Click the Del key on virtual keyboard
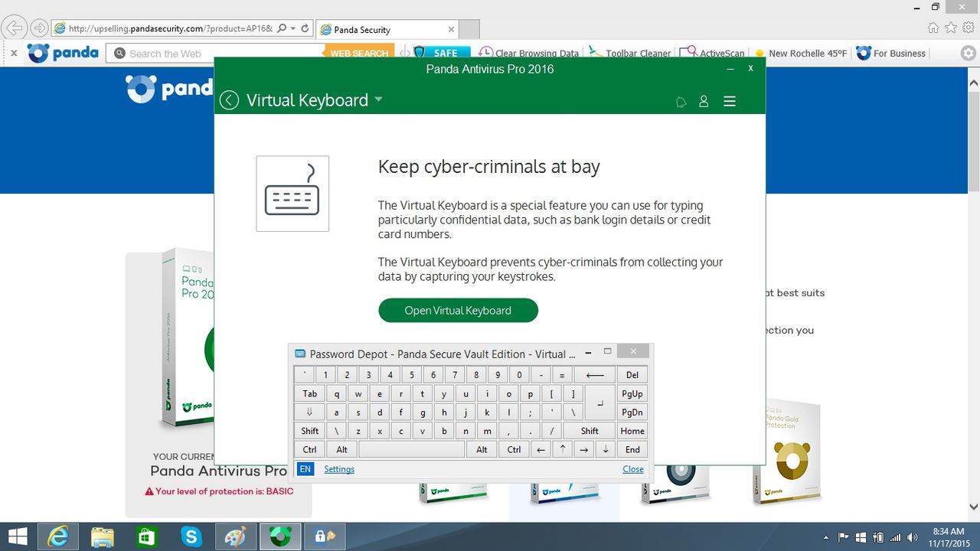Viewport: 980px width, 551px height. point(632,375)
